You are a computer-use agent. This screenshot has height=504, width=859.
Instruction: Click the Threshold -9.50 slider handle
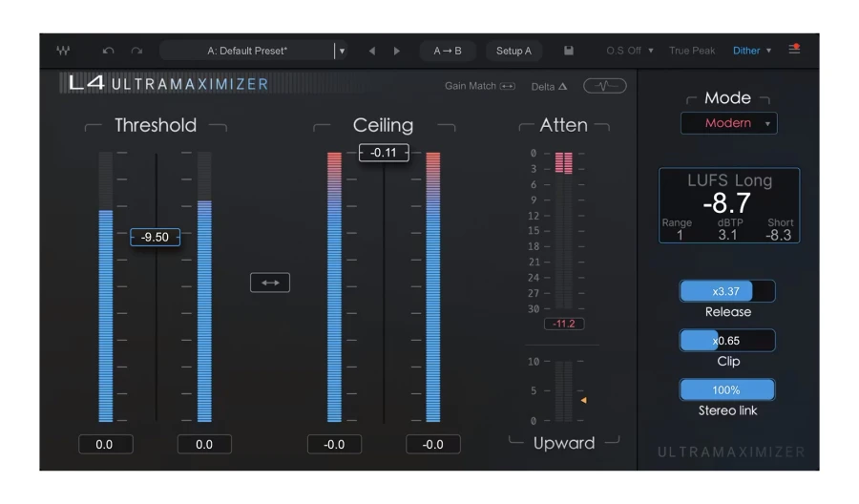coord(155,238)
